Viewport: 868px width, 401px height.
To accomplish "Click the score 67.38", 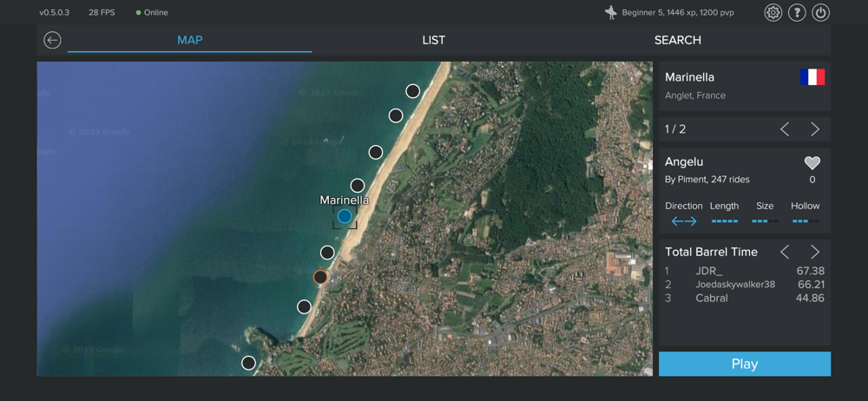I will 811,271.
